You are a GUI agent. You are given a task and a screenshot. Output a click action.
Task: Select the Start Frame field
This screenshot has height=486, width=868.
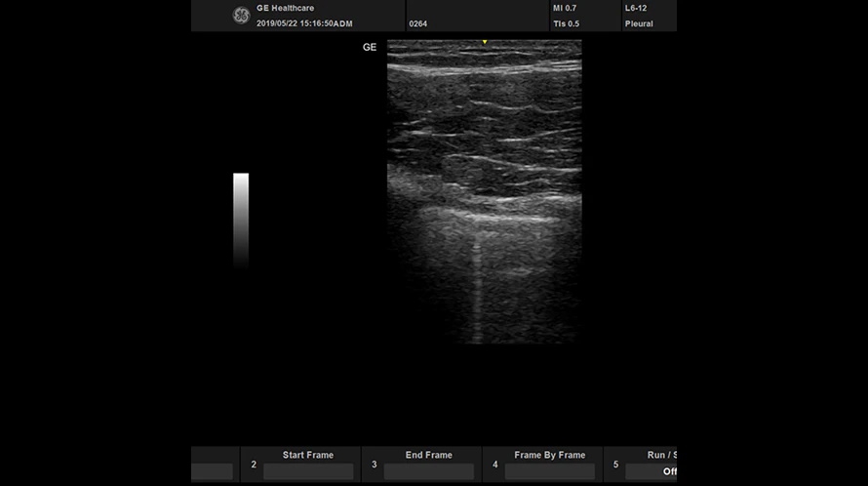[x=308, y=470]
